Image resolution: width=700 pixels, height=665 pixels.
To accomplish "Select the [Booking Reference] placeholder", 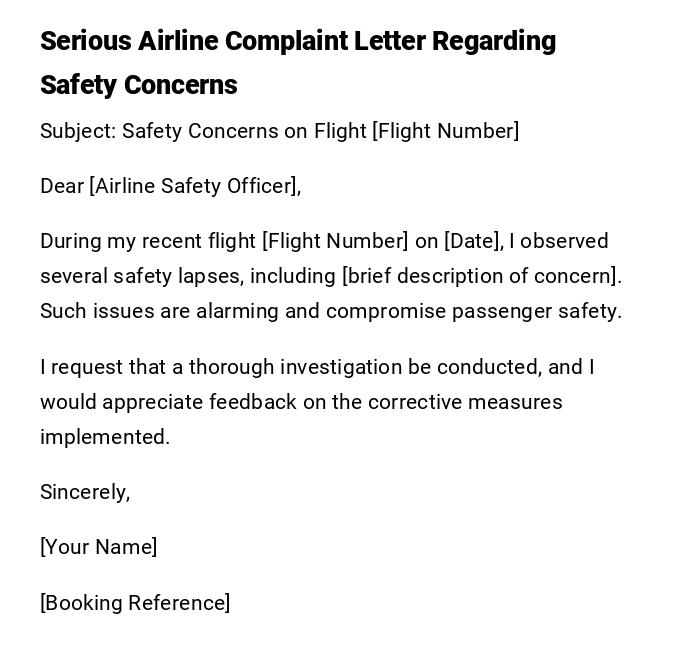I will click(135, 603).
